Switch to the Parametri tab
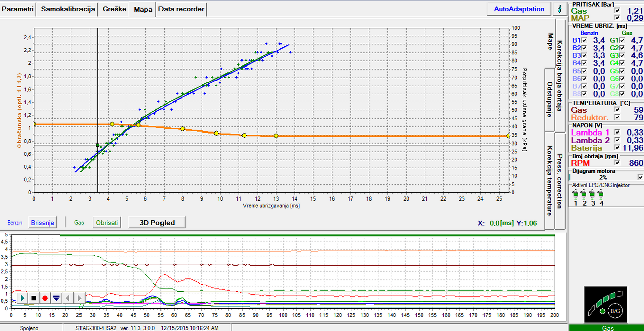Viewport: 644px width, 331px height. (19, 9)
